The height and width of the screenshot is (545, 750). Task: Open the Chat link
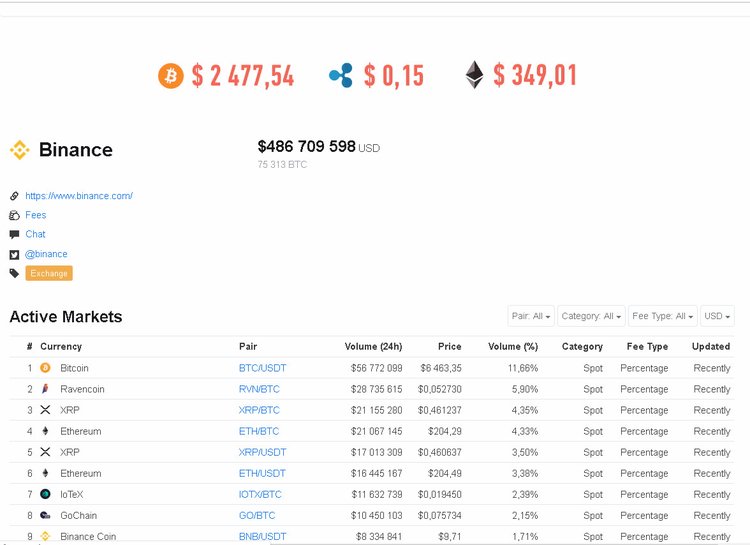pos(35,234)
